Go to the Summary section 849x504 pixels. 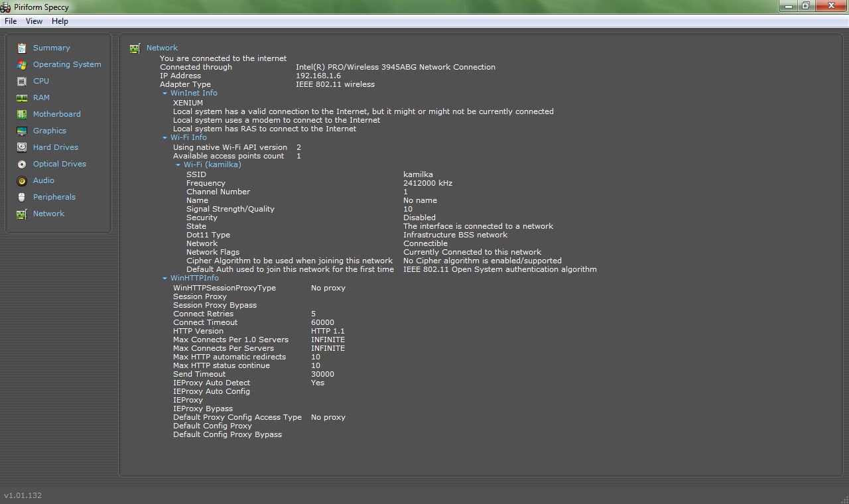coord(51,48)
